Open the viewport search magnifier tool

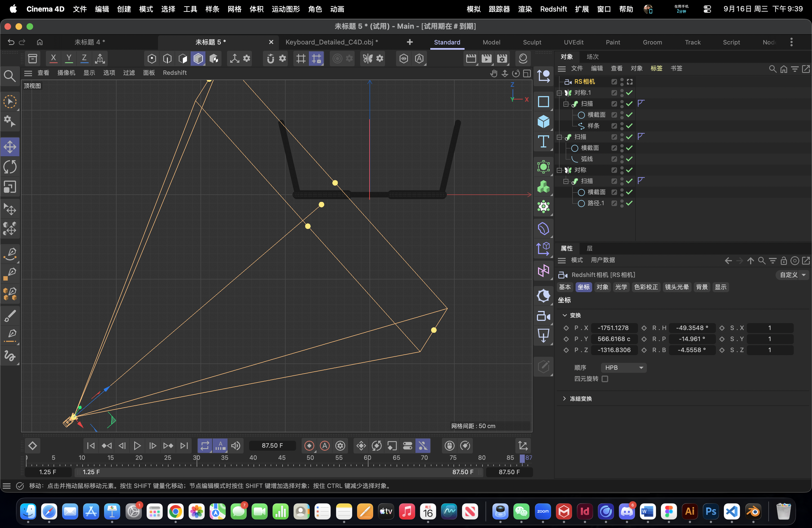click(10, 76)
